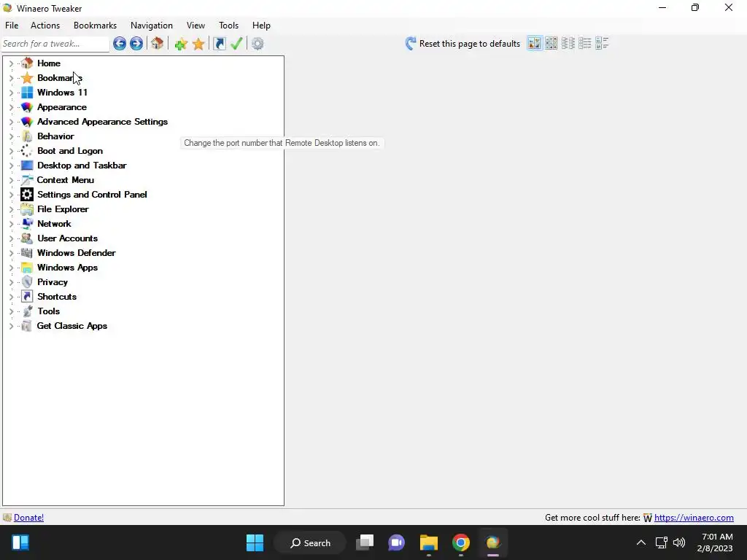Screen dimensions: 747x560
Task: Expand the Windows 11 tree node
Action: [x=11, y=93]
